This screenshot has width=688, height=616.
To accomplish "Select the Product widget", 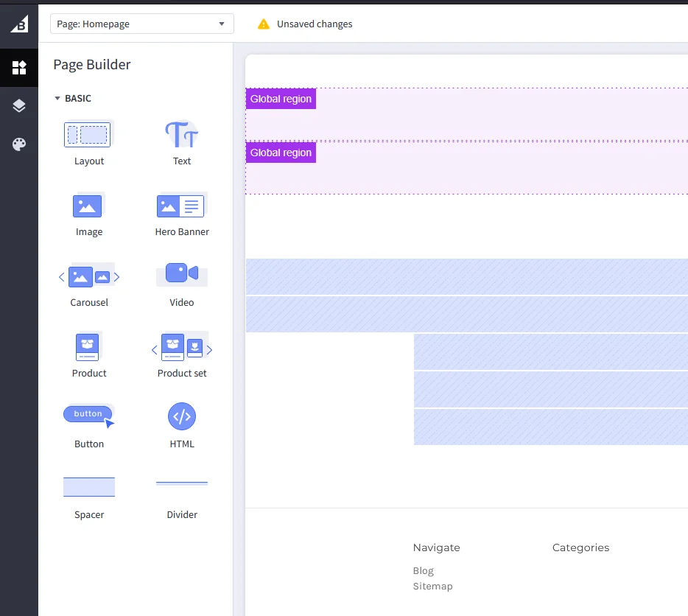I will pos(88,346).
